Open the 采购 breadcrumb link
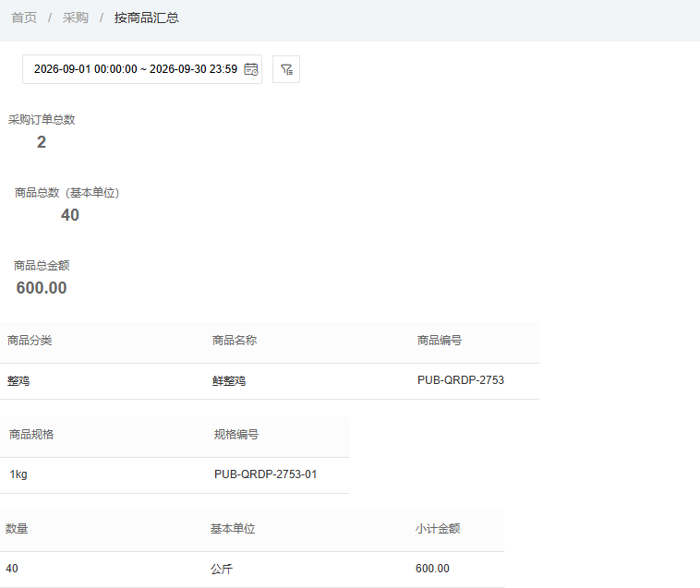 (x=76, y=18)
